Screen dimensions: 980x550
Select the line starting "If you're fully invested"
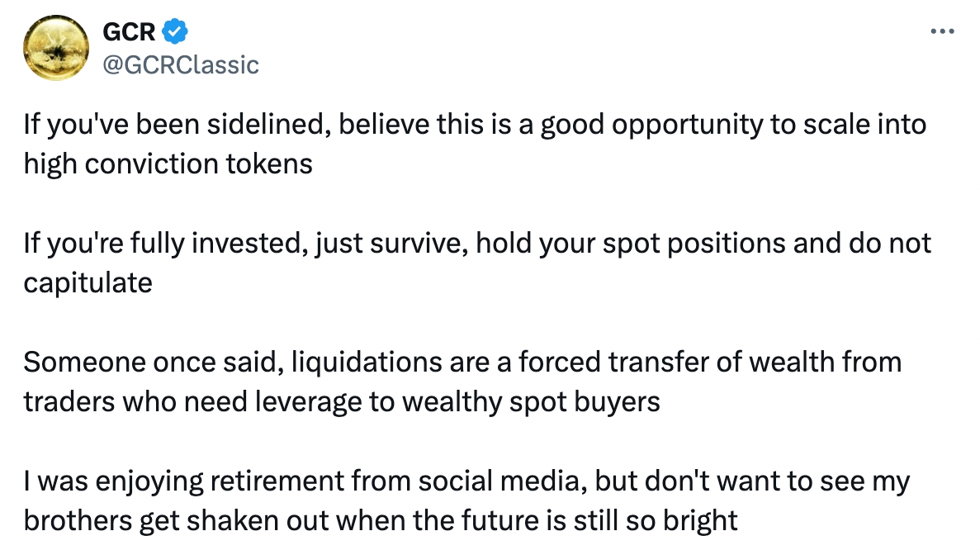477,244
